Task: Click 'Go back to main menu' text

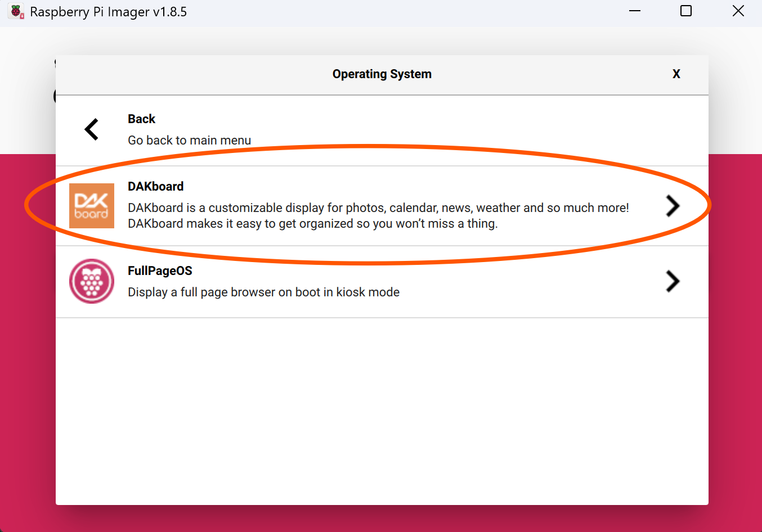Action: pos(189,141)
